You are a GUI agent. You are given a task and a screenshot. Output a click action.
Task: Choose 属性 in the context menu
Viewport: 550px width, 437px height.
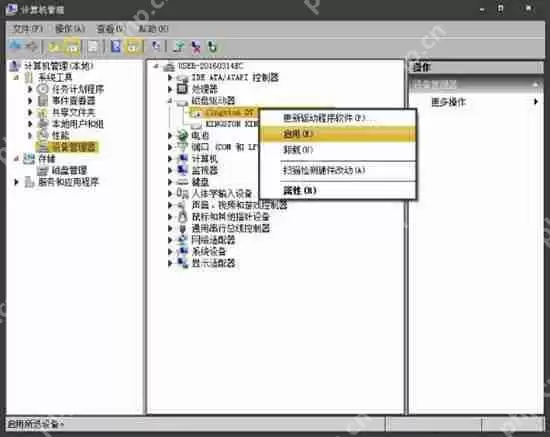coord(337,190)
